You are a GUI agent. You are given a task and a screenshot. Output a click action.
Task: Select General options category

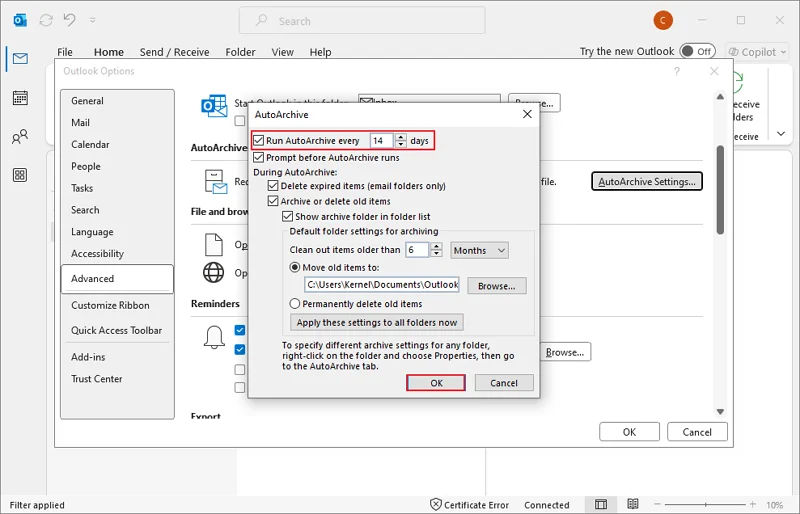coord(117,101)
